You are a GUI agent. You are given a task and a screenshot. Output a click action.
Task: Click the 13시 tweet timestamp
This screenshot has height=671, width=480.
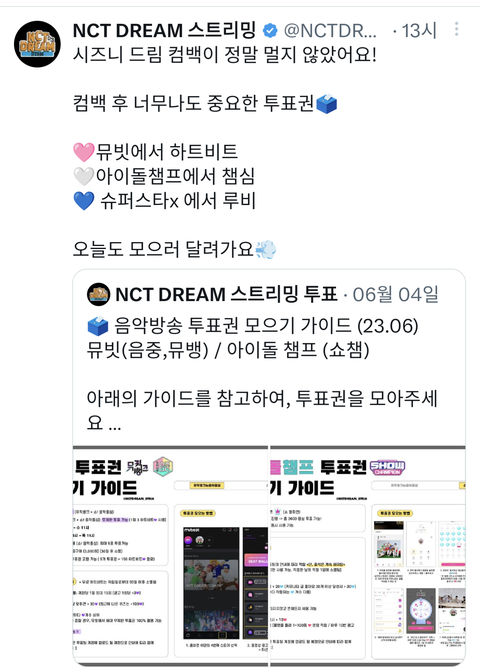pos(419,31)
